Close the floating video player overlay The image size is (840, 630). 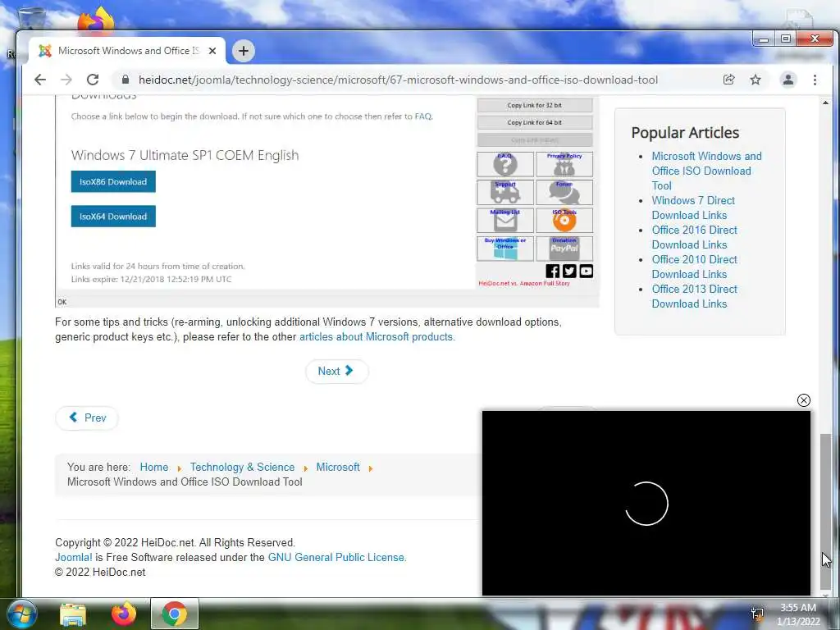[804, 400]
